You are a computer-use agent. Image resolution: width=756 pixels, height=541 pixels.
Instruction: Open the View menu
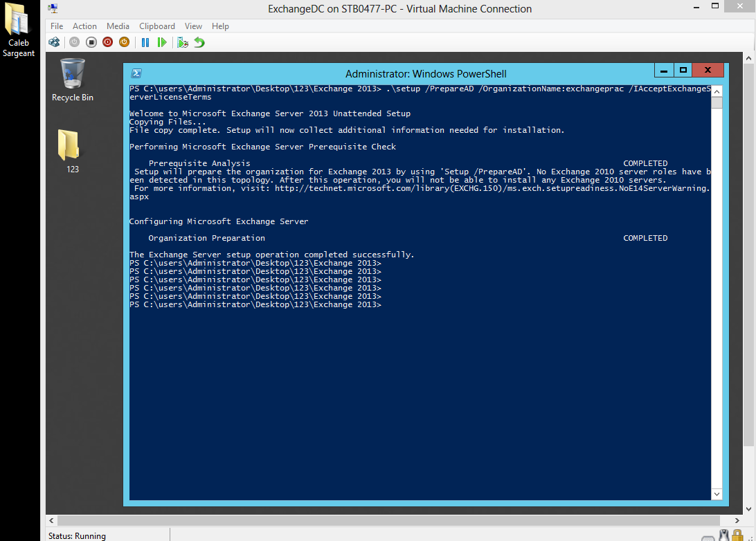(x=193, y=26)
